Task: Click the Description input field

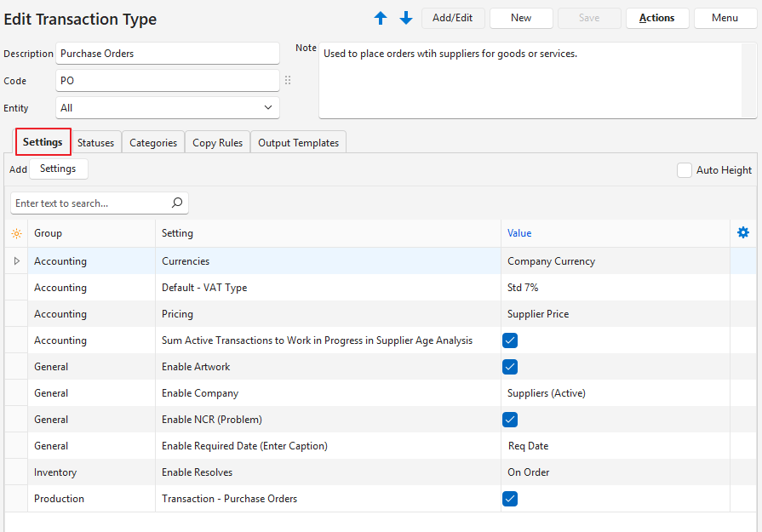Action: pyautogui.click(x=167, y=54)
